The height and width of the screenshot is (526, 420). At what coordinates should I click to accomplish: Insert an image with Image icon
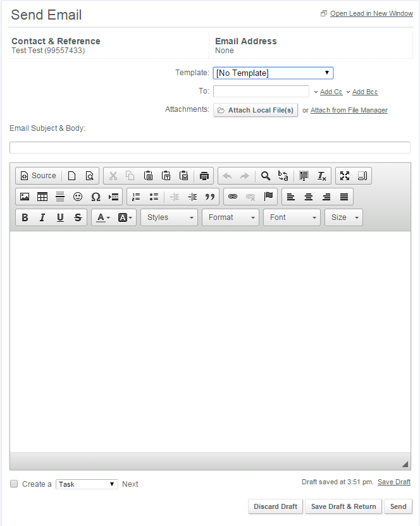tap(25, 197)
